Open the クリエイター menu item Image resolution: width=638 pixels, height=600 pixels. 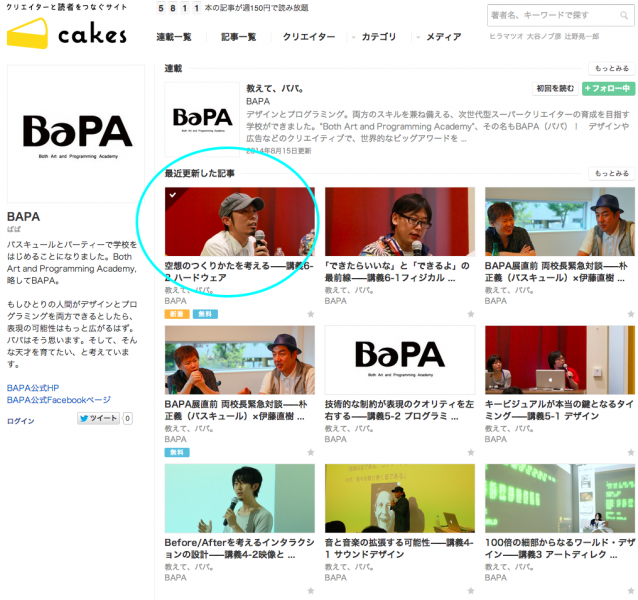coord(309,37)
